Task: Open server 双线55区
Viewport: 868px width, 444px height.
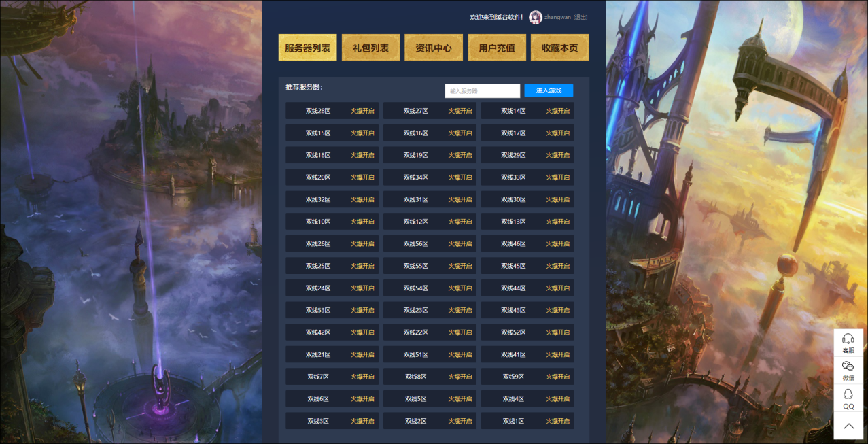Action: (x=430, y=266)
